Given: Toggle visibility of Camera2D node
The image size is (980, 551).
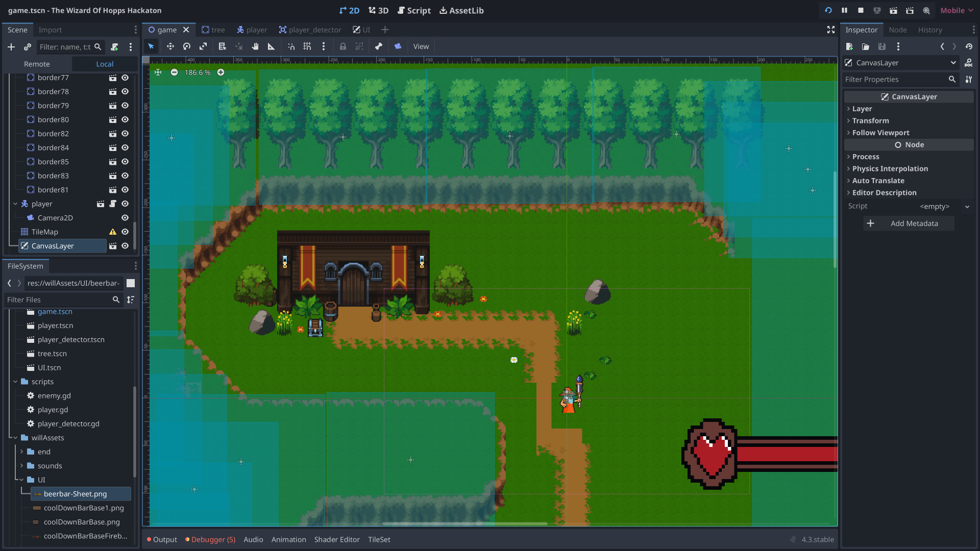Looking at the screenshot, I should click(x=125, y=218).
